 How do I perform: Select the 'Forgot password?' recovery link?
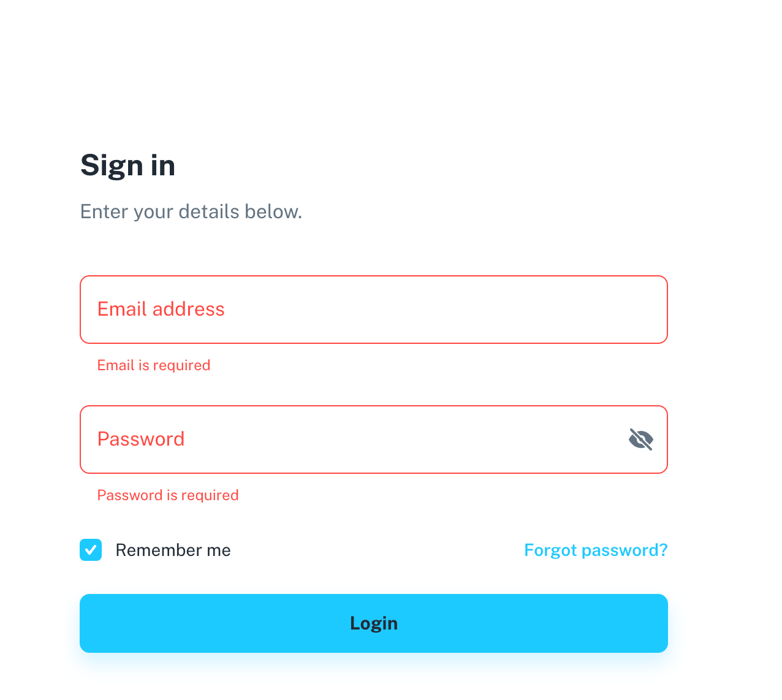point(595,550)
